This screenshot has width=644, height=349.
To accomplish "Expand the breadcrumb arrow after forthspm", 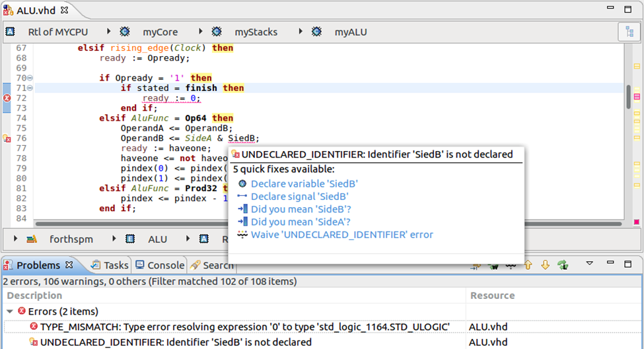I will (x=114, y=239).
